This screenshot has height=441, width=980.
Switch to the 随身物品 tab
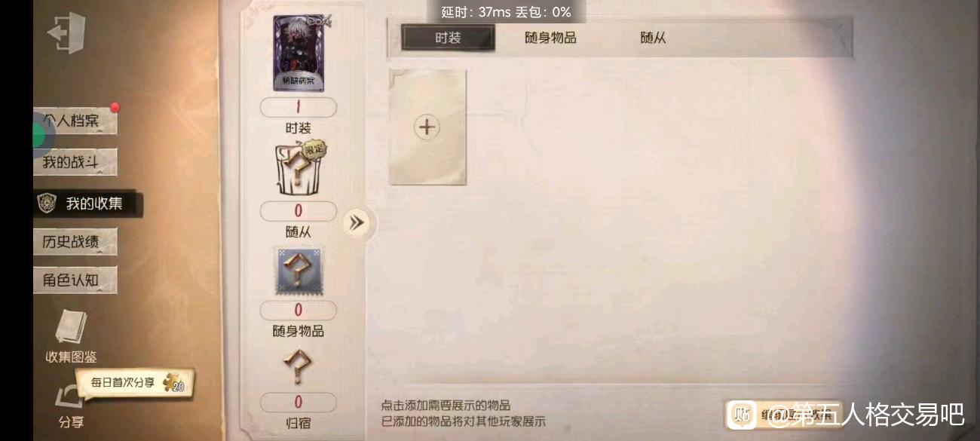pos(550,38)
